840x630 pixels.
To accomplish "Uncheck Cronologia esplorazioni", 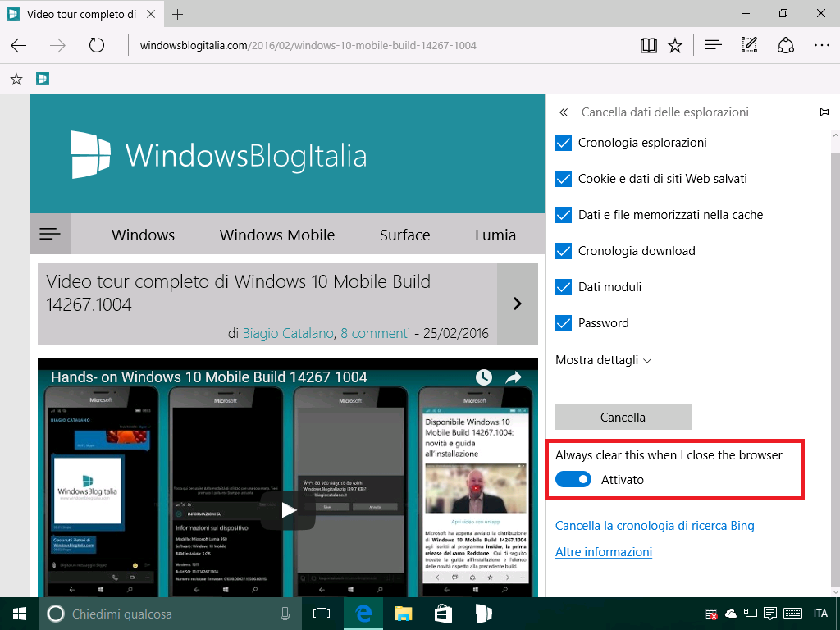I will (x=564, y=143).
